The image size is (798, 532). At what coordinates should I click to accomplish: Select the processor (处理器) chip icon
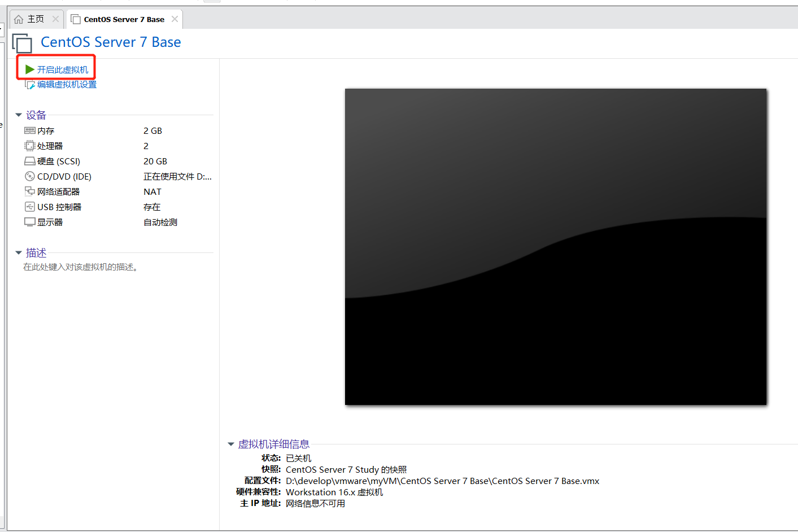(x=30, y=146)
